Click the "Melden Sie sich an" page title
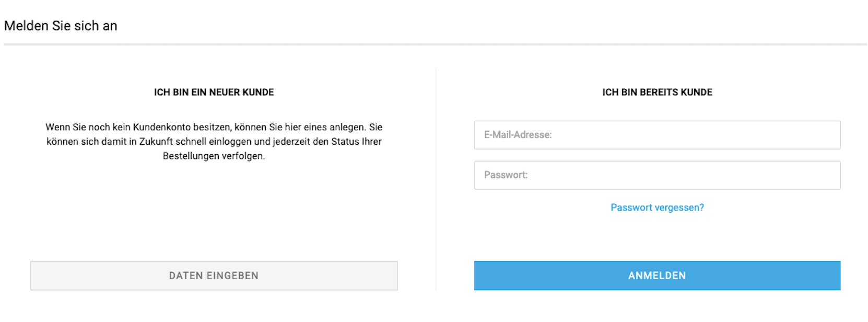The height and width of the screenshot is (322, 868). tap(61, 26)
